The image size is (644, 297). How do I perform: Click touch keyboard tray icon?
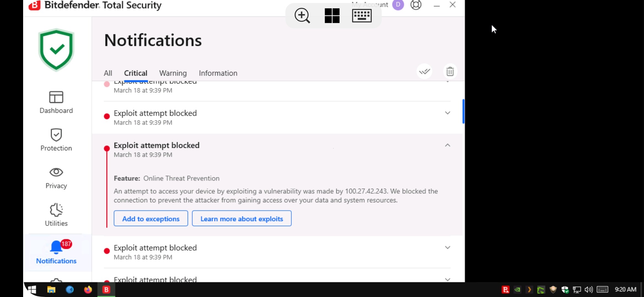[602, 289]
